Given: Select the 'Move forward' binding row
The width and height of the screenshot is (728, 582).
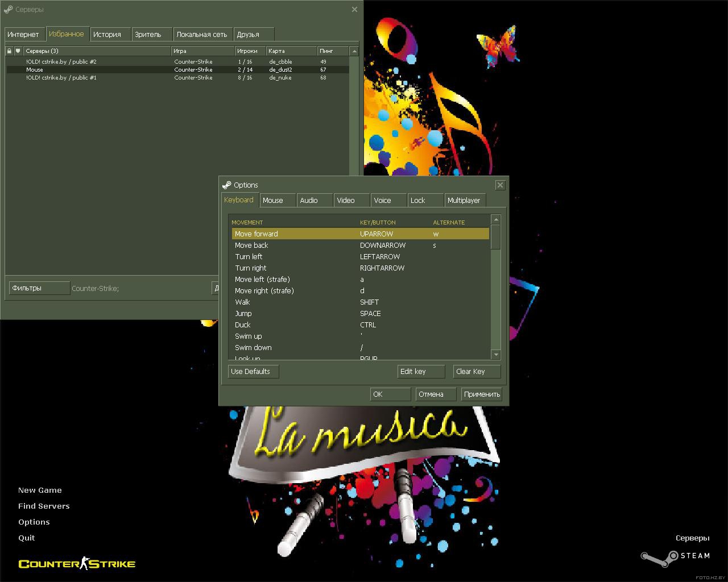Looking at the screenshot, I should 360,234.
